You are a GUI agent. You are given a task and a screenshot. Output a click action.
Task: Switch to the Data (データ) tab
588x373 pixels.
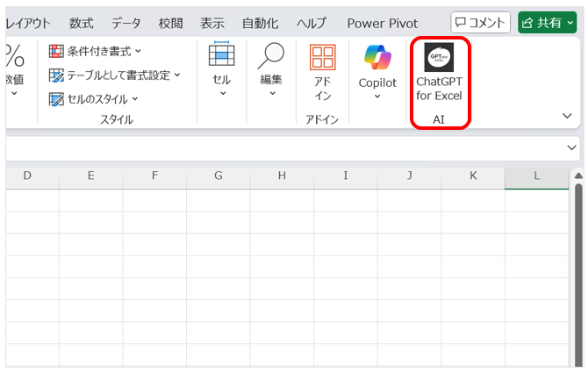coord(126,24)
